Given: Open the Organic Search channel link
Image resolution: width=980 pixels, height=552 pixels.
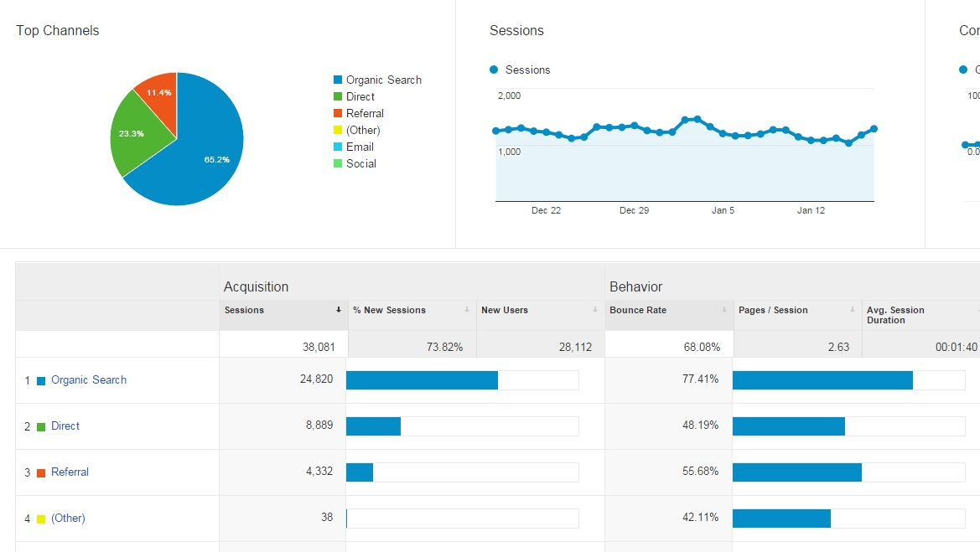Looking at the screenshot, I should point(88,380).
